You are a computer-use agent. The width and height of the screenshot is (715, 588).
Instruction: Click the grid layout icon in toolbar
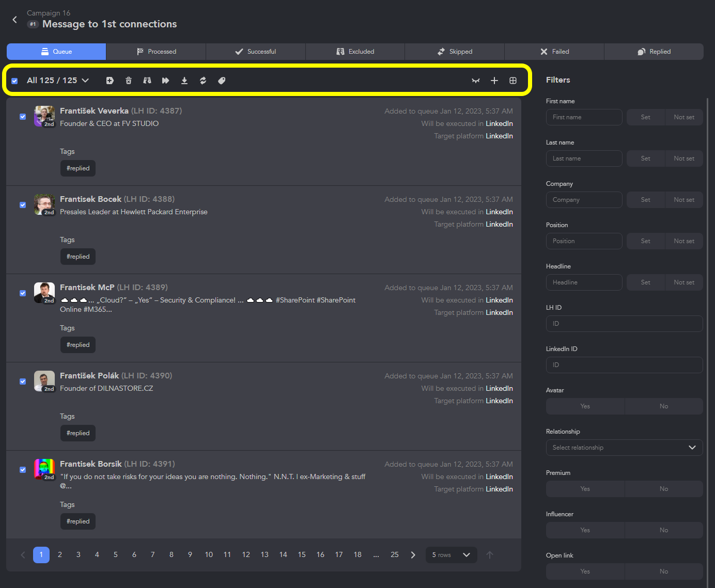(513, 81)
